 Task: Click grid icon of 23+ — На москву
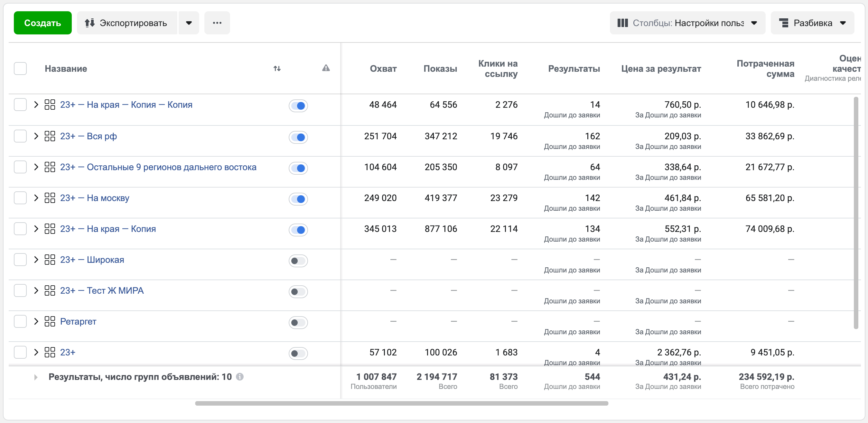click(x=50, y=198)
